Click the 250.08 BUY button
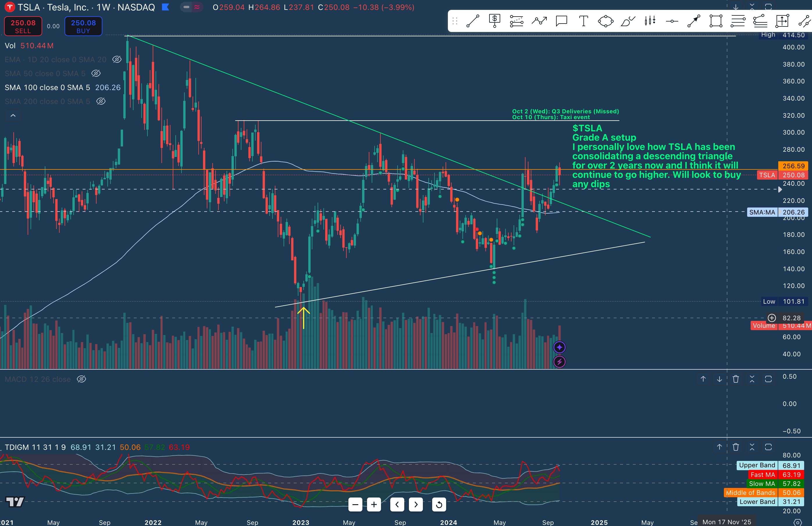The width and height of the screenshot is (812, 526). click(x=83, y=26)
